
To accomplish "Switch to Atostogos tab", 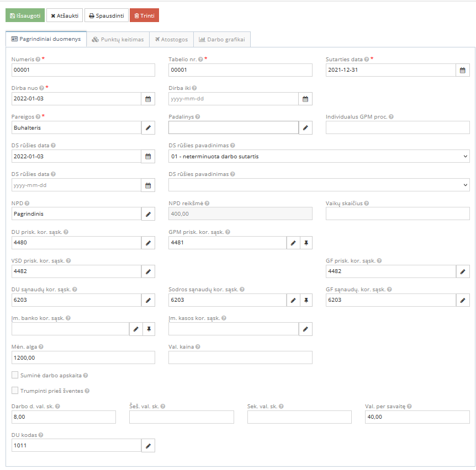I will 171,40.
